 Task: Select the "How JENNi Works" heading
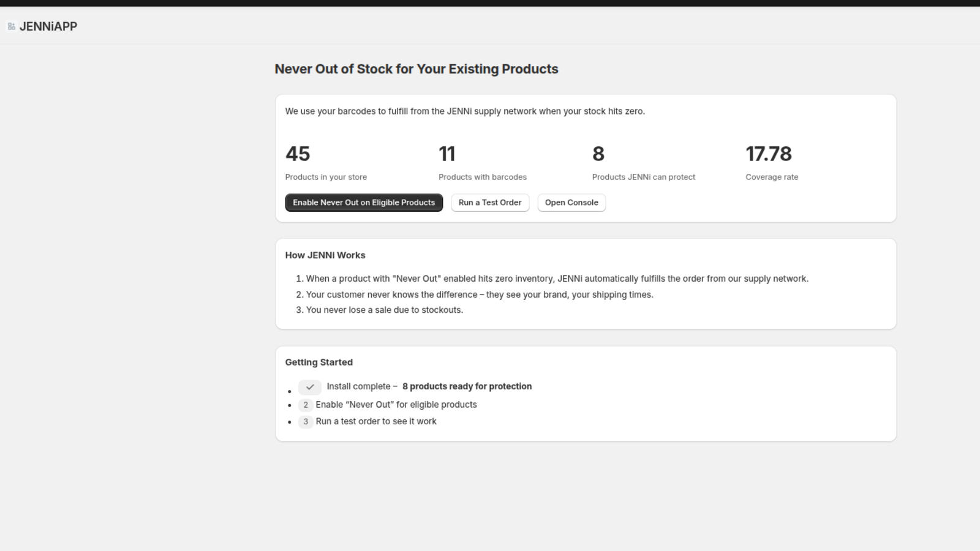click(325, 255)
